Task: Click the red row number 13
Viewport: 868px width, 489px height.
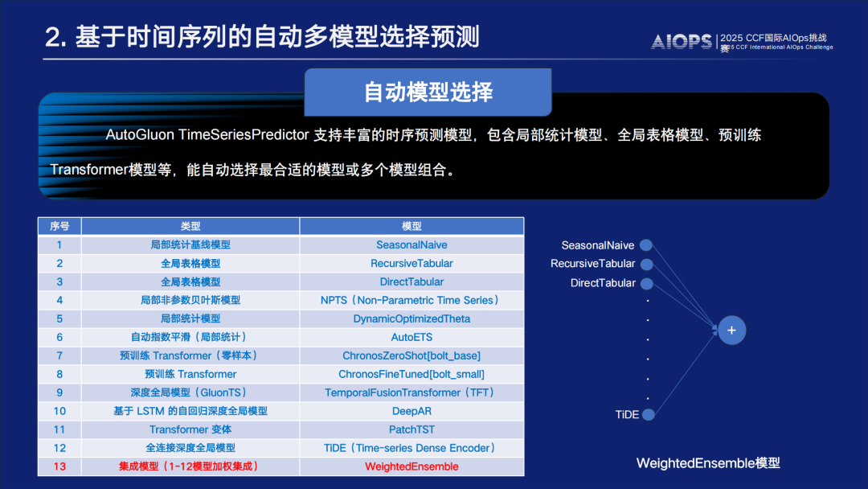Action: click(x=59, y=466)
